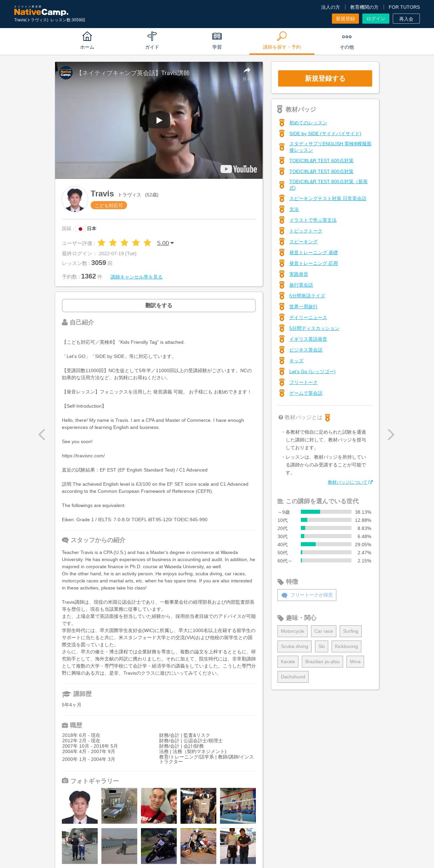Click the ～9歳 38.13% bar
The image size is (434, 868).
tap(326, 512)
